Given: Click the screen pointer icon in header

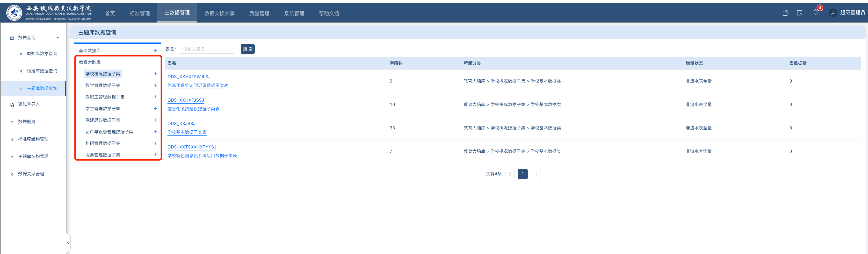Looking at the screenshot, I should pyautogui.click(x=799, y=13).
